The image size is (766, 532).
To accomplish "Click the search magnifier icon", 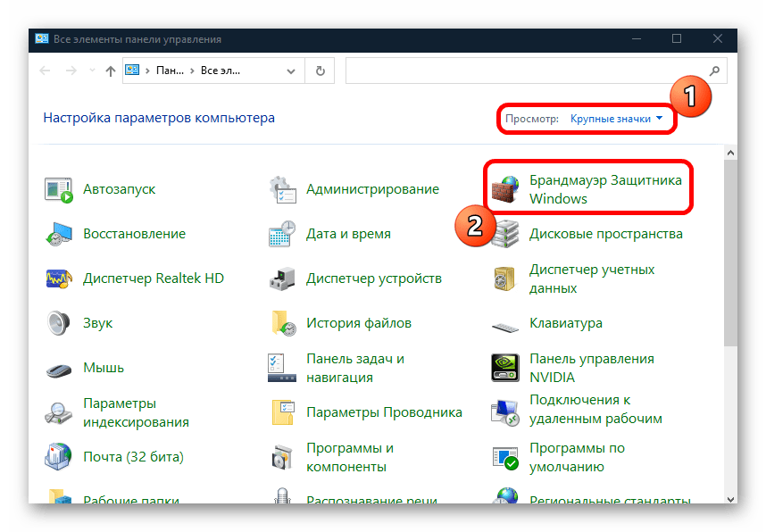I will (x=714, y=71).
